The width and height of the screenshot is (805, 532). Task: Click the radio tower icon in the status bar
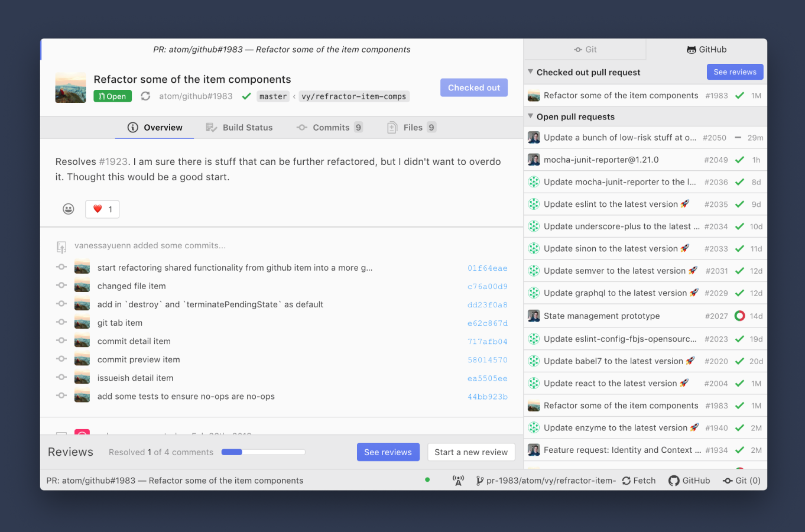(x=458, y=480)
